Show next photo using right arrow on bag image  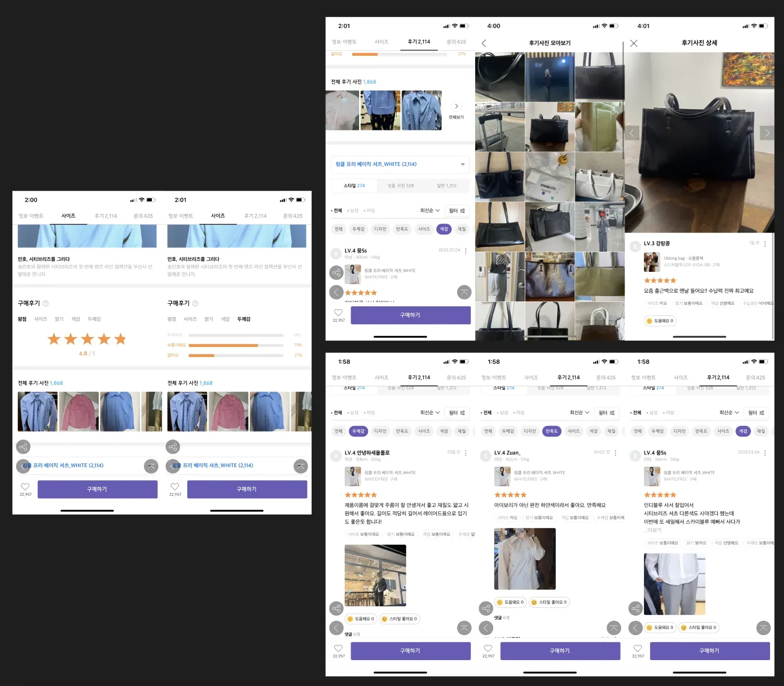[x=767, y=133]
